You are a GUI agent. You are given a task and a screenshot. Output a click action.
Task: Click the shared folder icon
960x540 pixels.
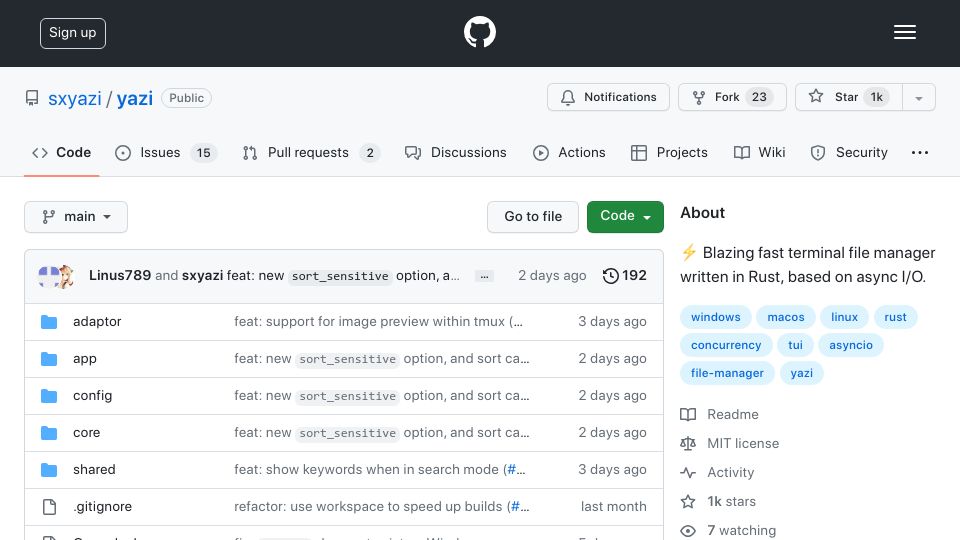pyautogui.click(x=49, y=470)
